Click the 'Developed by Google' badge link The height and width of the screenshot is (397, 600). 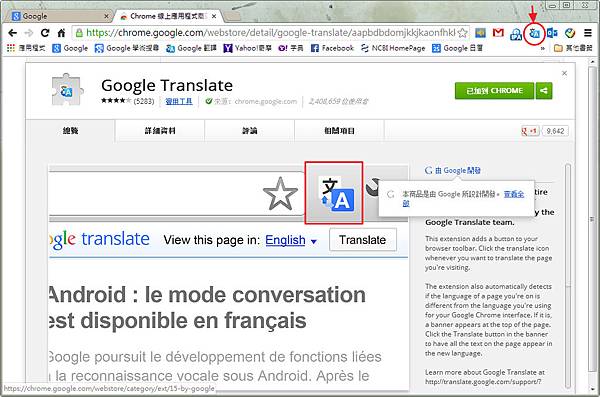pyautogui.click(x=453, y=171)
